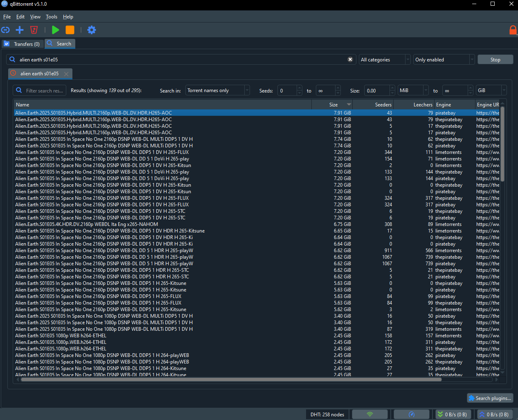Open the View menu
This screenshot has width=518, height=420.
click(x=35, y=17)
